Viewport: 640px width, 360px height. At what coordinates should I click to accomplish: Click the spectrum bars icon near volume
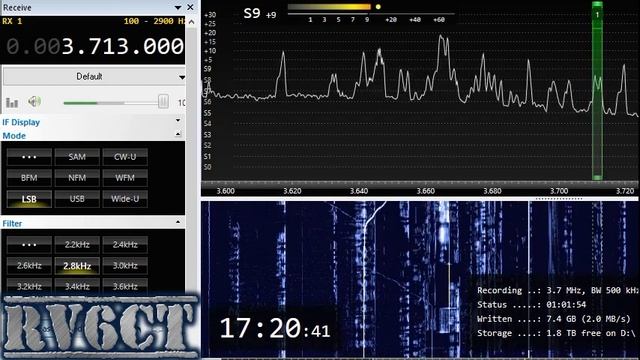12,102
